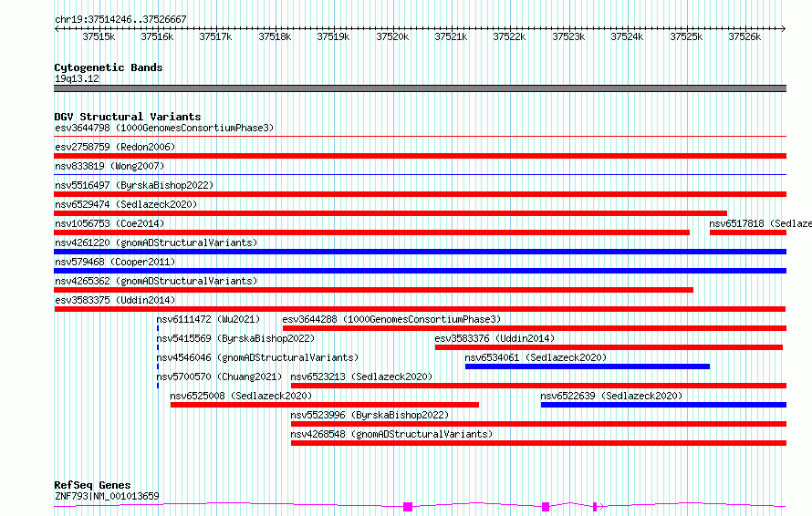
Task: Select the esv3644288 red variant bar
Action: pos(535,328)
